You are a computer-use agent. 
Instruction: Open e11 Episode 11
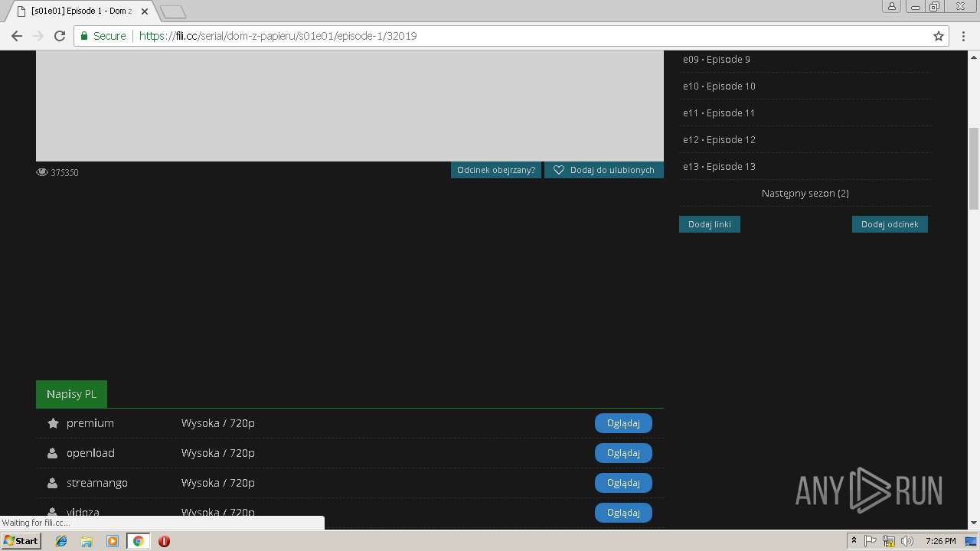(719, 112)
